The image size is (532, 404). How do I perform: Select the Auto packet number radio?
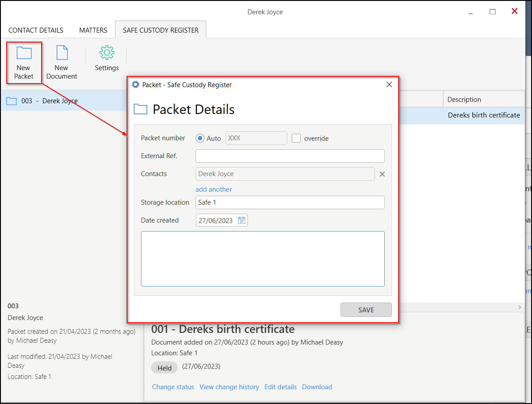(200, 138)
